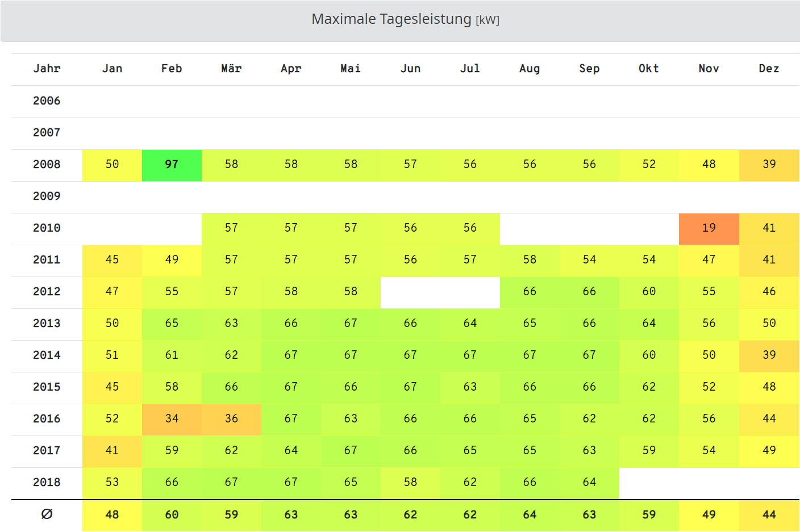The width and height of the screenshot is (800, 532).
Task: Select the orange 19 cell in November 2010
Action: tap(709, 228)
